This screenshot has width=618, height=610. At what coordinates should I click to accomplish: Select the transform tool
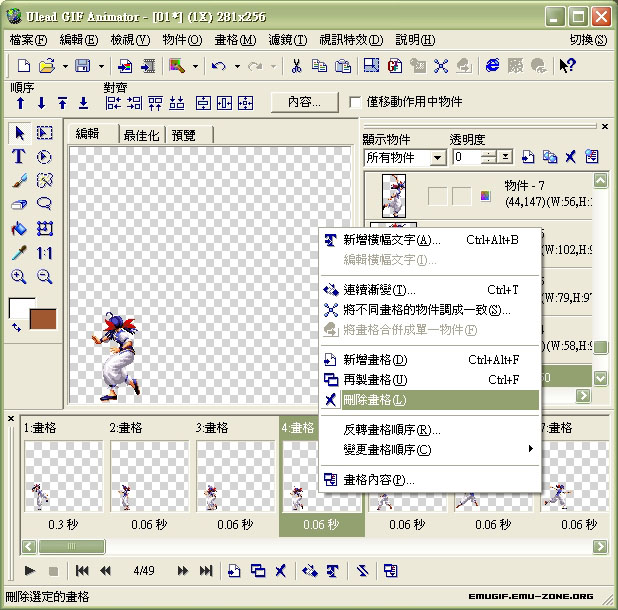(45, 228)
